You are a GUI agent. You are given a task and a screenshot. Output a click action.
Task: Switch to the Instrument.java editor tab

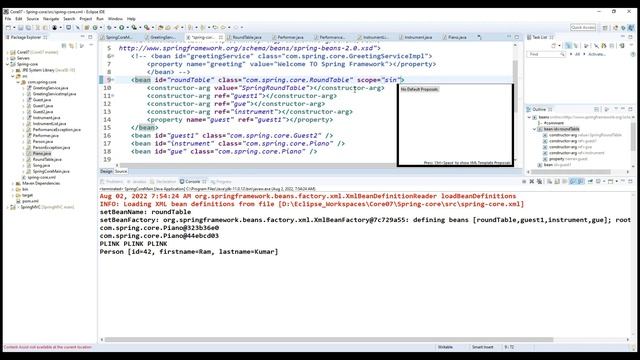click(x=418, y=37)
